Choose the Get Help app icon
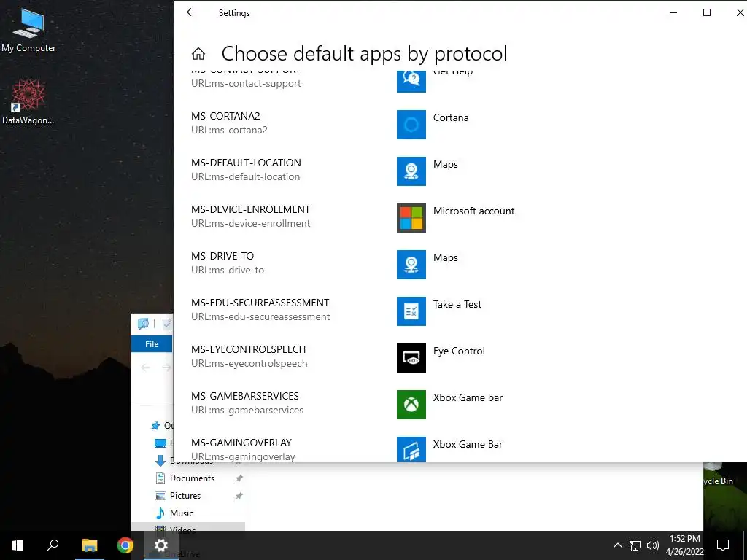 [x=411, y=80]
